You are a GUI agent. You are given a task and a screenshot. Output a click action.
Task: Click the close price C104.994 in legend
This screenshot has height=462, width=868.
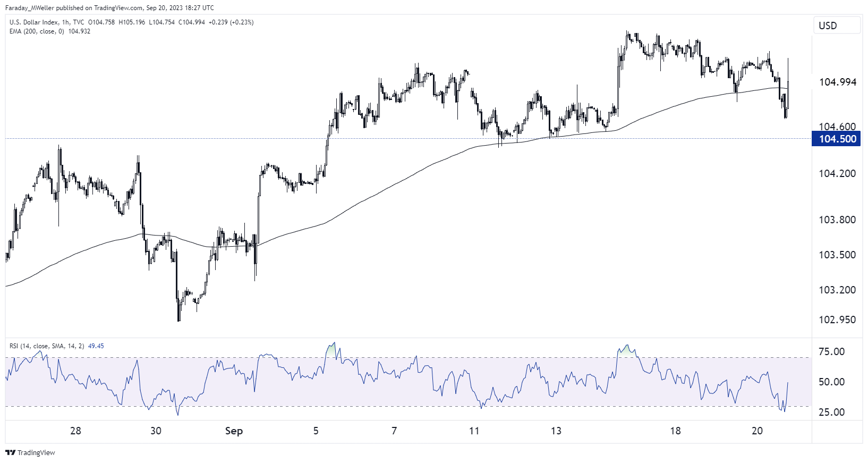191,22
